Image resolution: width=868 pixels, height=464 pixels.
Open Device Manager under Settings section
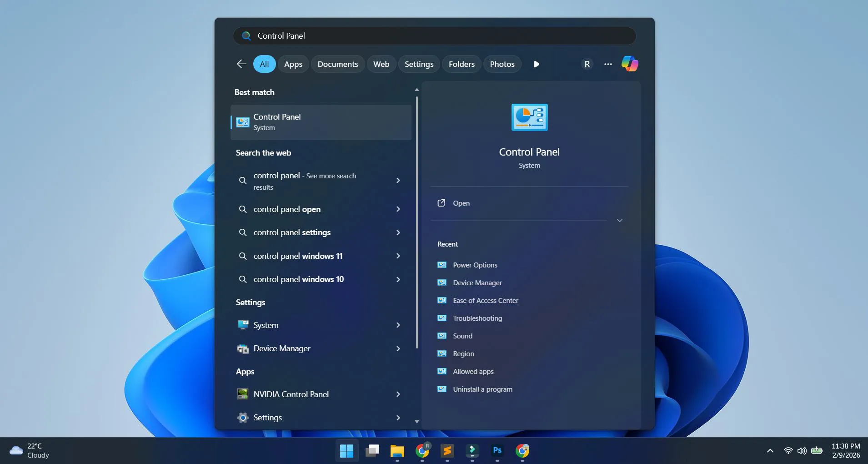pyautogui.click(x=282, y=348)
